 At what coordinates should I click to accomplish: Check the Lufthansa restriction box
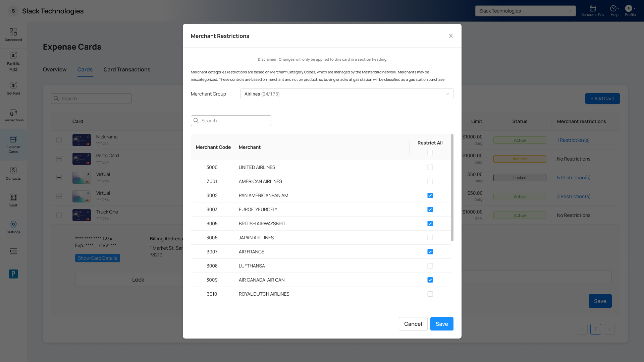430,266
